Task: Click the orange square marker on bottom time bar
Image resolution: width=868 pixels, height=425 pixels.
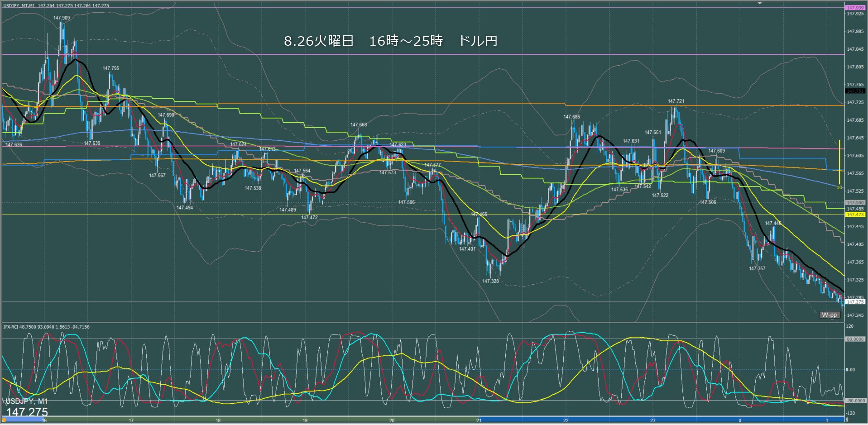Action: click(4, 420)
